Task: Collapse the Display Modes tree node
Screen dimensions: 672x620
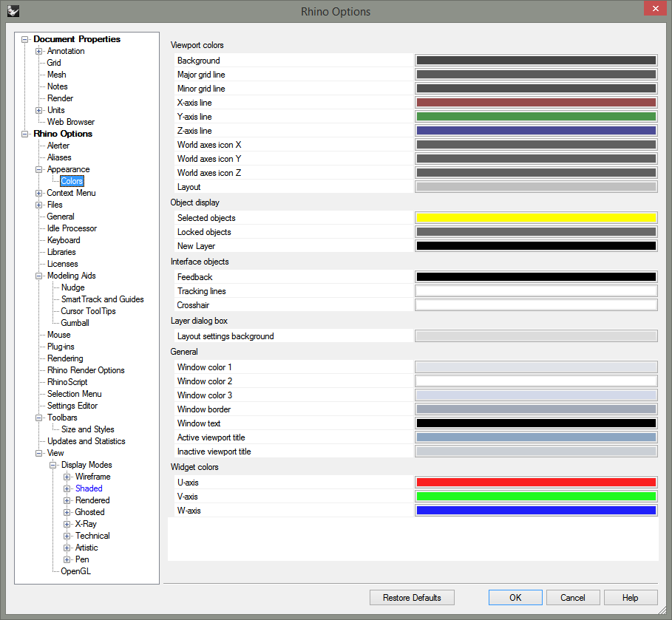Action: click(53, 465)
